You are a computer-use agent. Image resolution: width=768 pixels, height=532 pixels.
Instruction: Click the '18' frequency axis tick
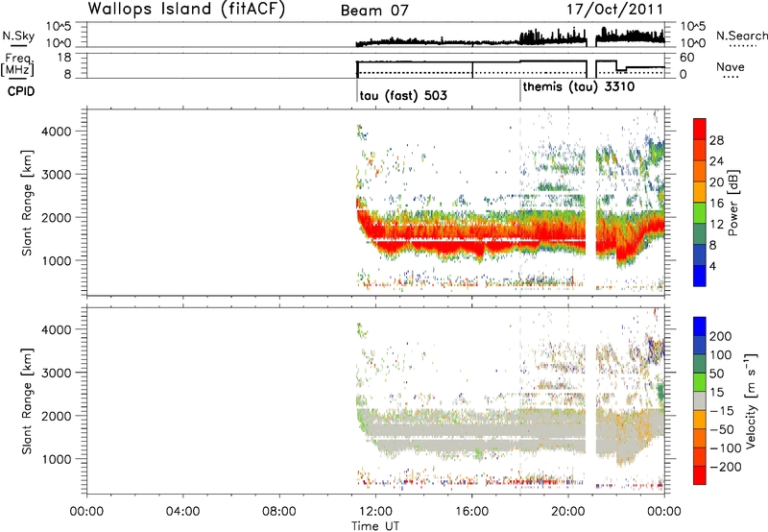pos(65,58)
